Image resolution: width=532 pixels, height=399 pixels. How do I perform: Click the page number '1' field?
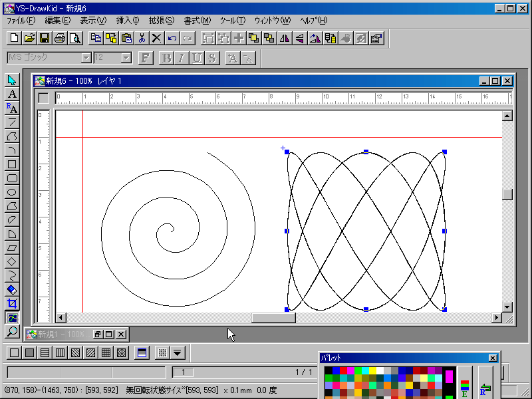pyautogui.click(x=184, y=372)
